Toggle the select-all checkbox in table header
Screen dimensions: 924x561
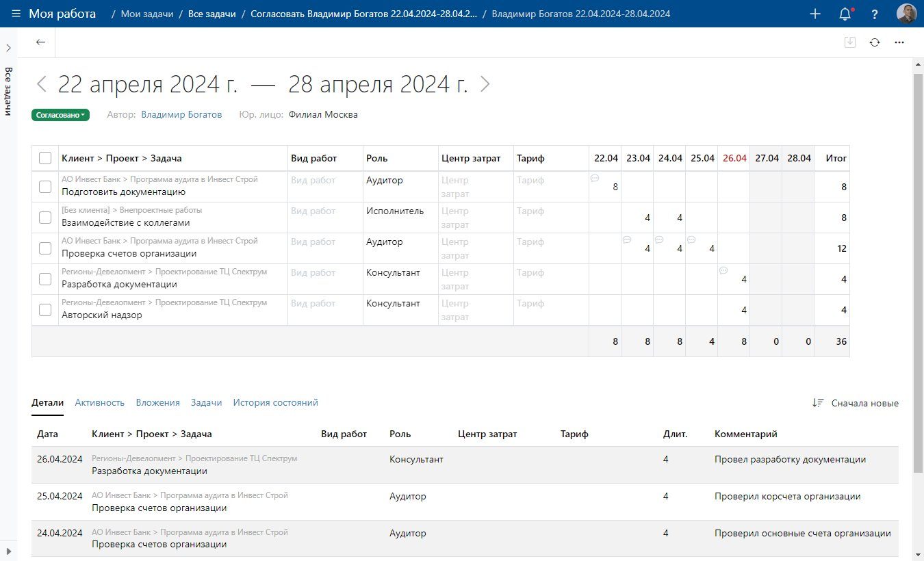[x=45, y=158]
